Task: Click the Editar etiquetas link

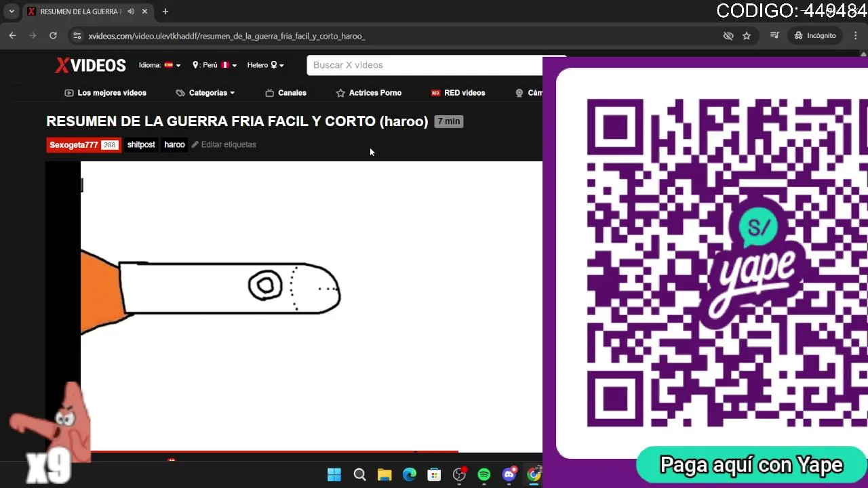Action: click(x=224, y=144)
